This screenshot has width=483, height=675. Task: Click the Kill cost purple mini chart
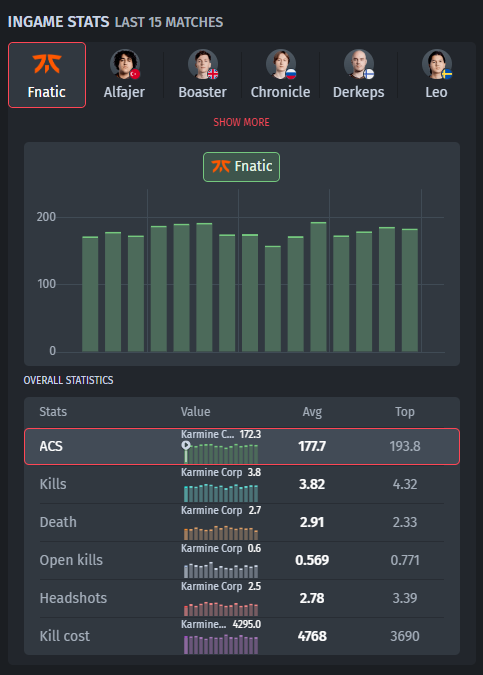(221, 644)
